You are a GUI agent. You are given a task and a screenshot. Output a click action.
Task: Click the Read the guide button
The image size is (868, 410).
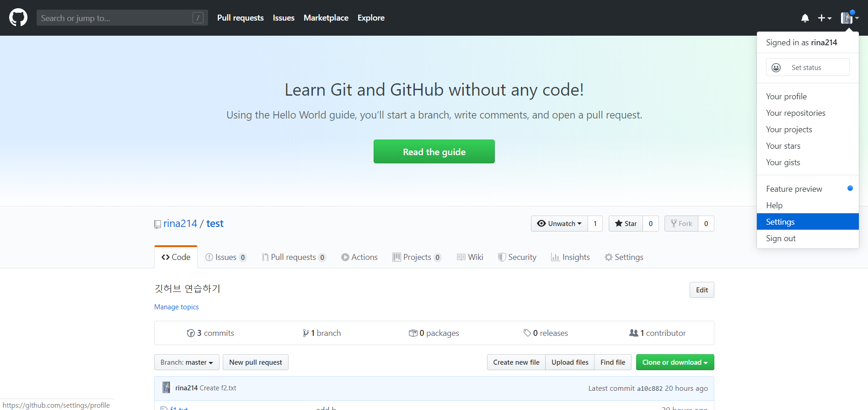pyautogui.click(x=434, y=151)
